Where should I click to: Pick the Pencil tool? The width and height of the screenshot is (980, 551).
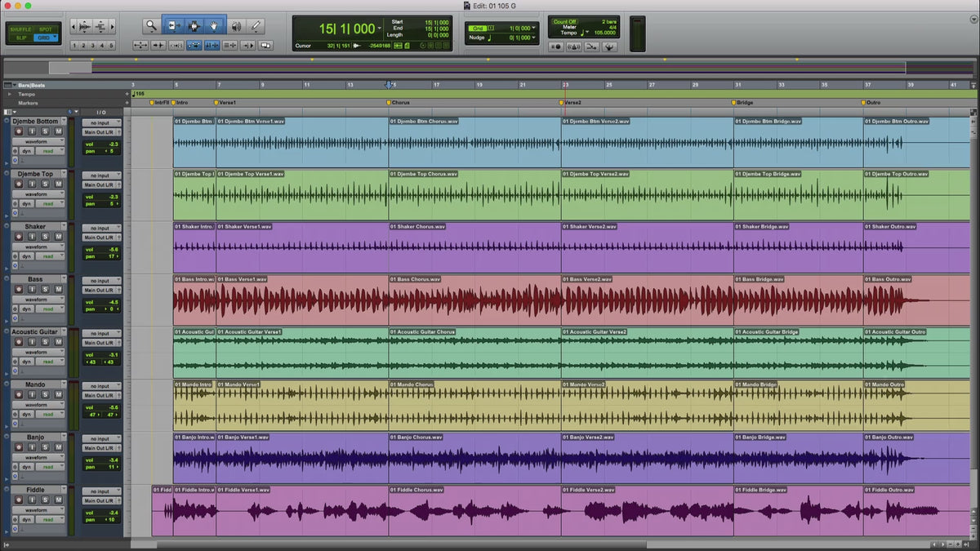pos(256,26)
